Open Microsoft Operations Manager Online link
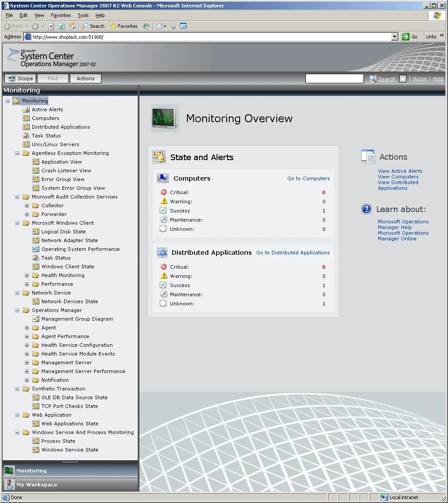This screenshot has width=448, height=503. [x=403, y=236]
